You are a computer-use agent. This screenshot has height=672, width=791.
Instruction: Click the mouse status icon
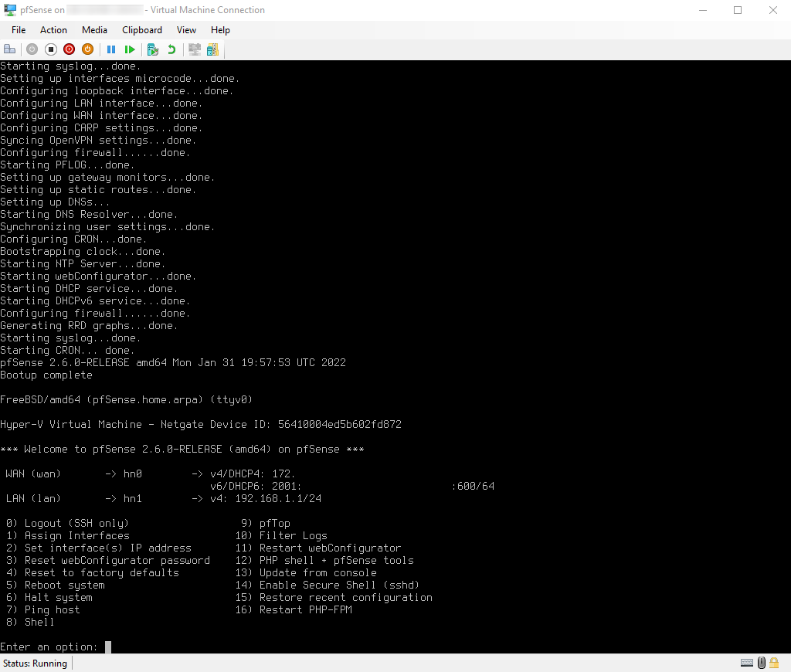coord(762,663)
